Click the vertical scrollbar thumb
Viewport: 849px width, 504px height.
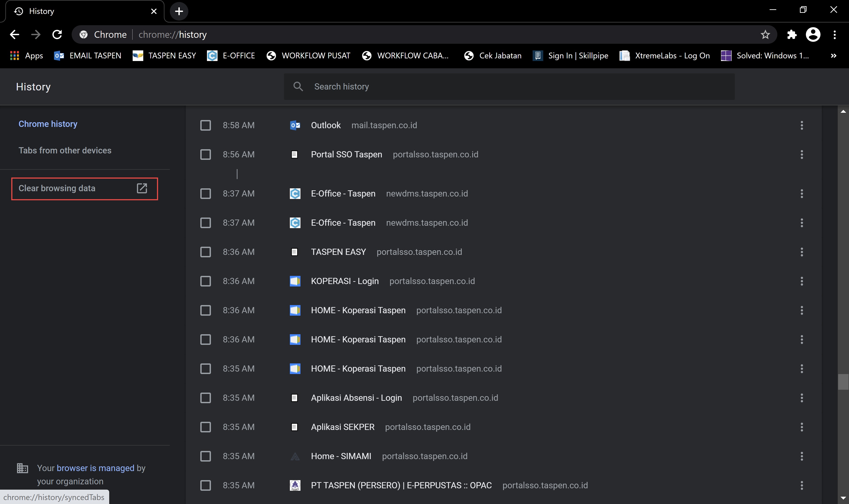(x=843, y=382)
